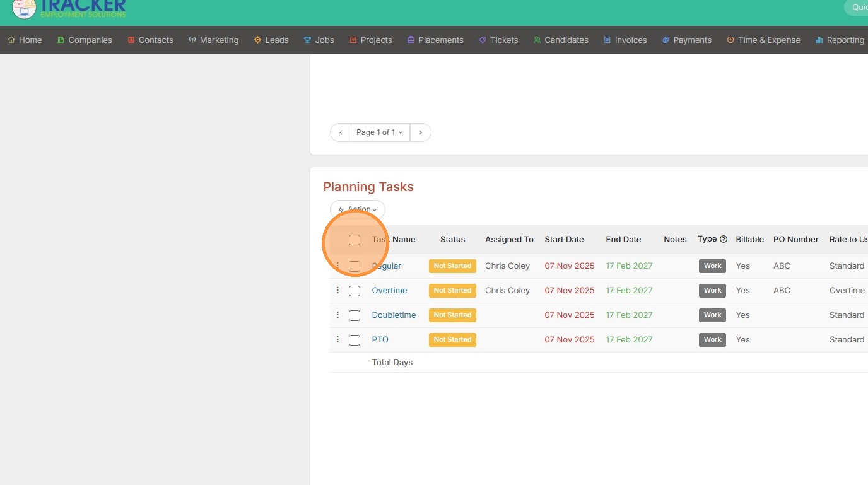Click PO number ABC in the Regular row
The image size is (868, 485).
(x=782, y=266)
